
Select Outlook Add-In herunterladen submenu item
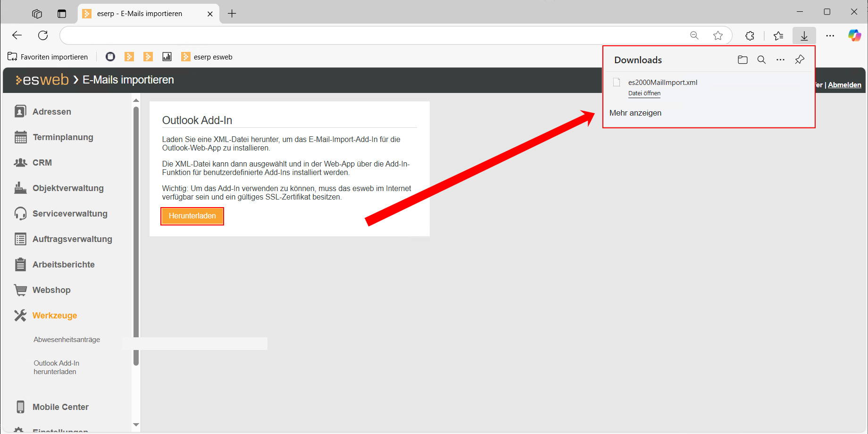tap(56, 367)
